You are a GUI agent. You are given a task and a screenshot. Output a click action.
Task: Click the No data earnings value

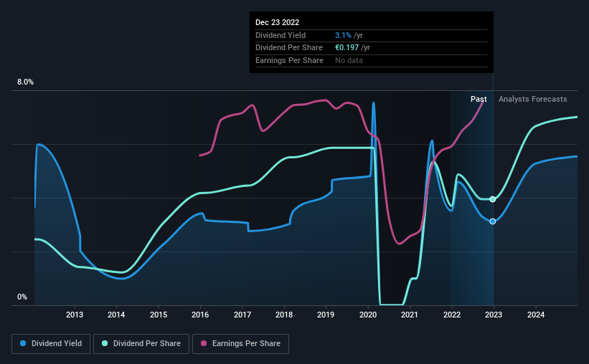pyautogui.click(x=349, y=60)
